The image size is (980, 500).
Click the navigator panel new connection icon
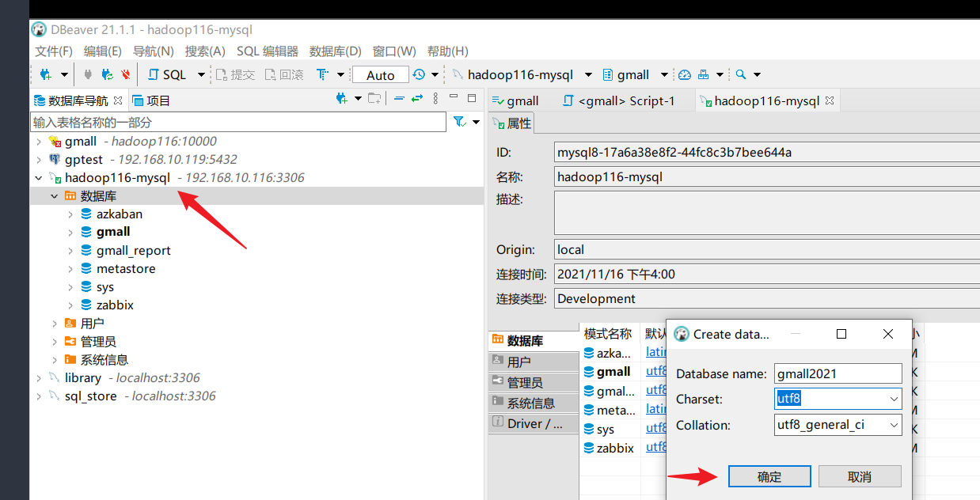coord(342,99)
